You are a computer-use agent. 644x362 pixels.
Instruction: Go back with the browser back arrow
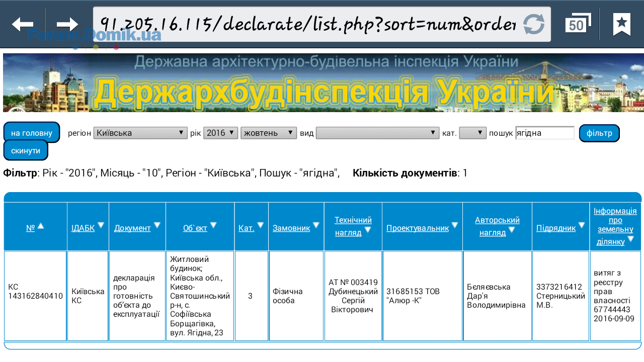[23, 24]
